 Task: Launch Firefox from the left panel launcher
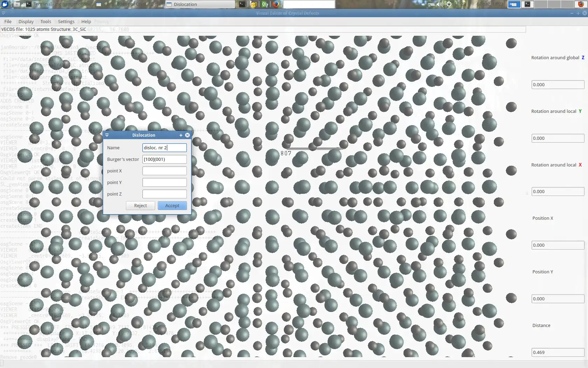click(276, 4)
